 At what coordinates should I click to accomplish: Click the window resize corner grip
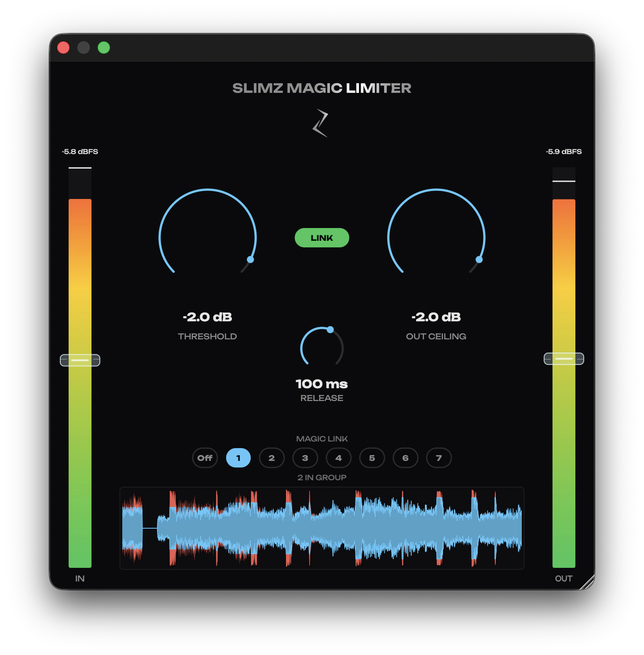587,582
